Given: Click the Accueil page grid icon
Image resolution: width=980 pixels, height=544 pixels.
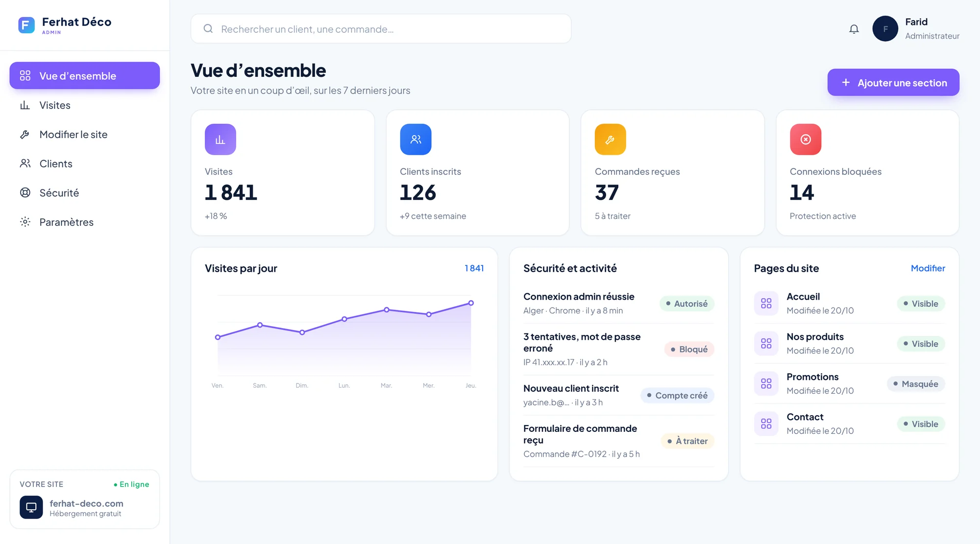Looking at the screenshot, I should click(x=766, y=304).
